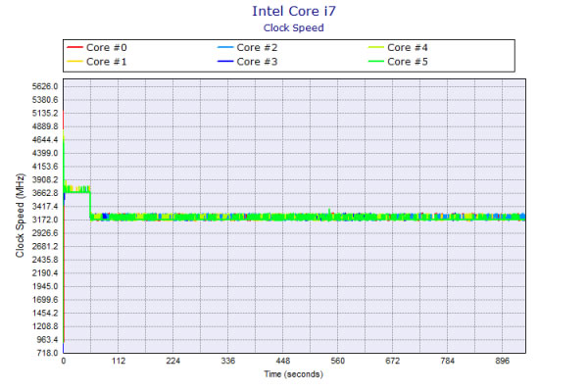Click the Clock Speed subtitle
Screen dimensions: 588x392
point(294,27)
